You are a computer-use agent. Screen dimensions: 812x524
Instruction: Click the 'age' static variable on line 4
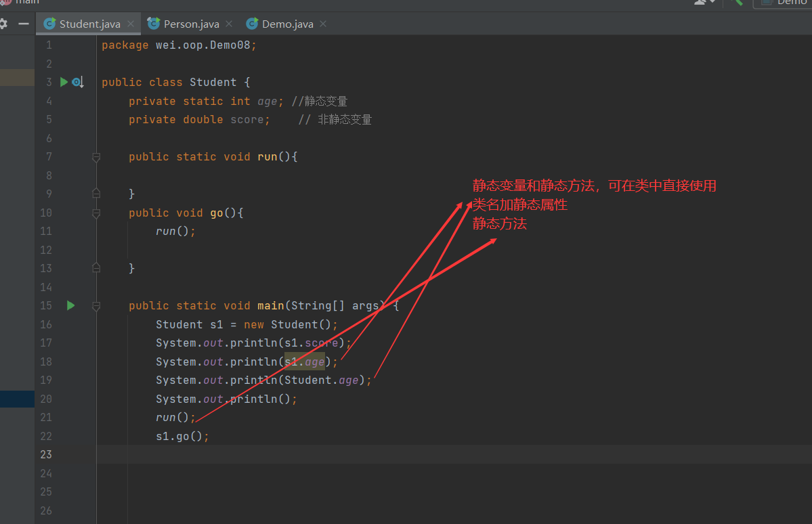(268, 101)
